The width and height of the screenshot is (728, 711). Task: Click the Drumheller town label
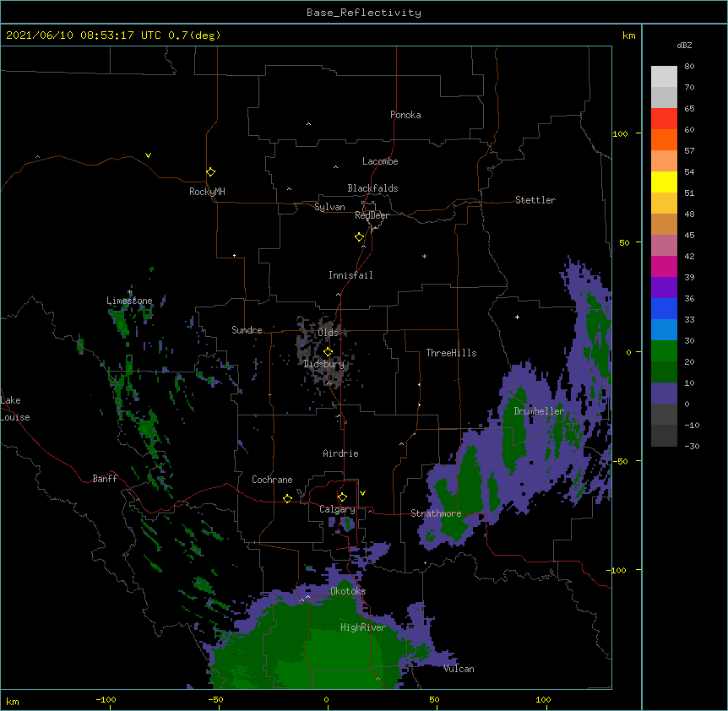click(x=539, y=411)
